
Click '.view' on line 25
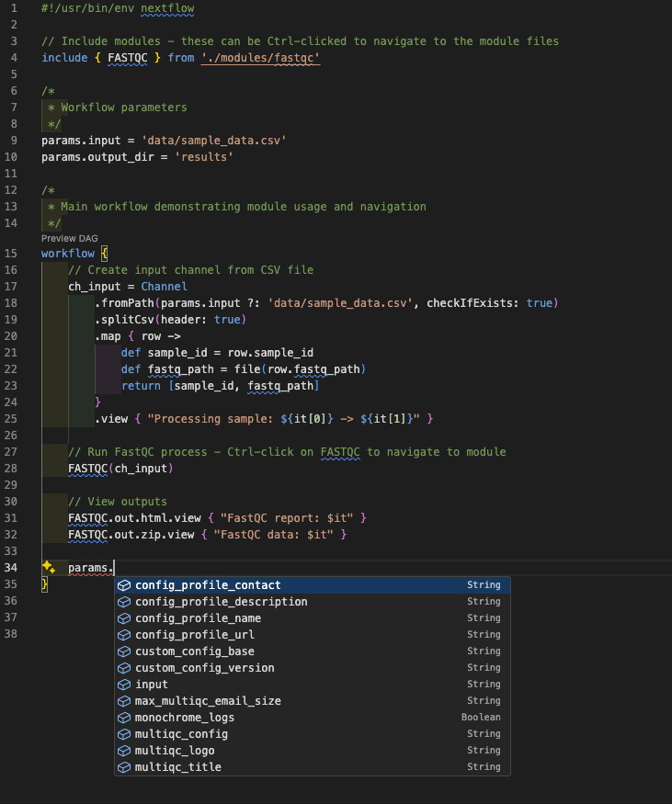111,419
